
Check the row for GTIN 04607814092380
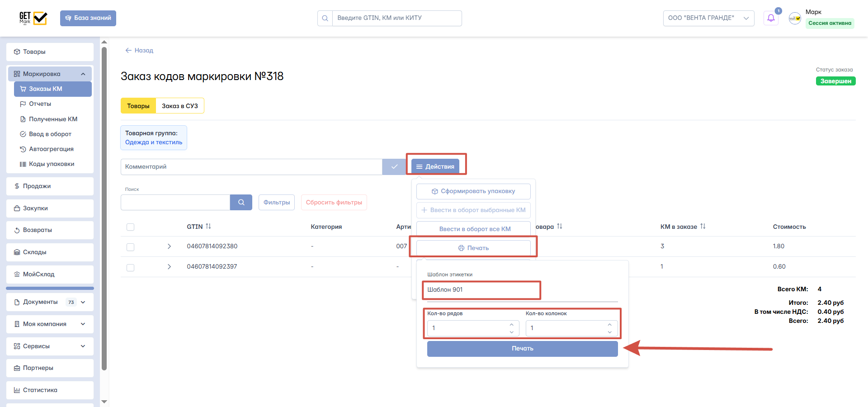(131, 247)
